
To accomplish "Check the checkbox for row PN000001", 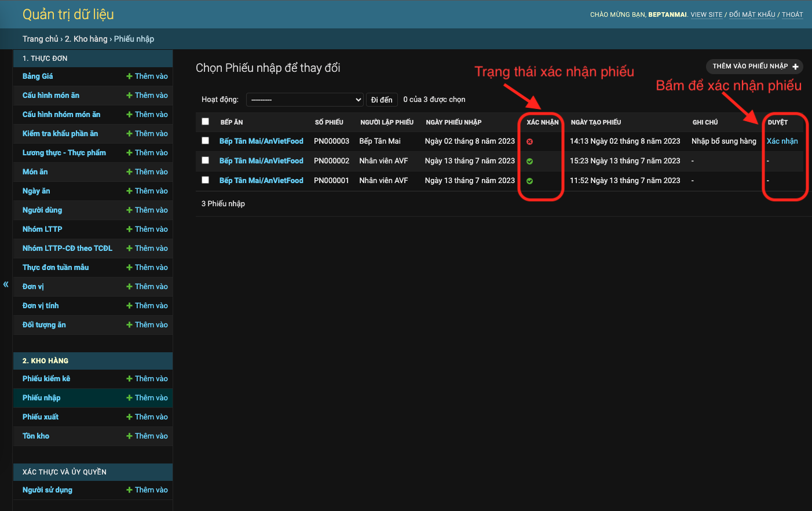I will 205,180.
